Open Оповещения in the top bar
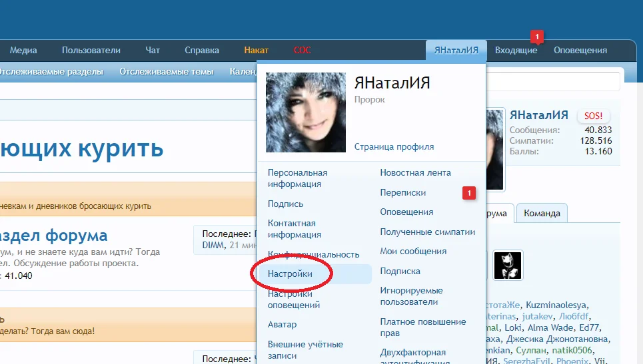 tap(580, 51)
